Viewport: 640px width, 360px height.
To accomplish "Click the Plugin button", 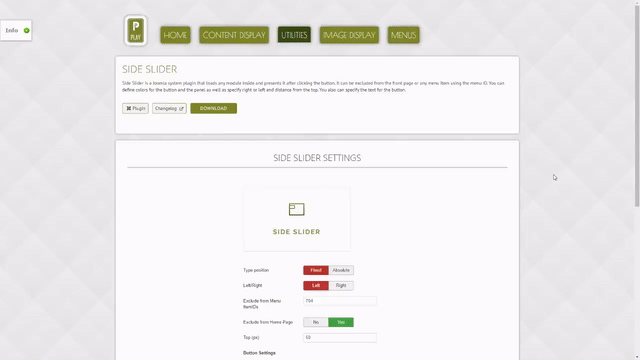I will [x=135, y=109].
